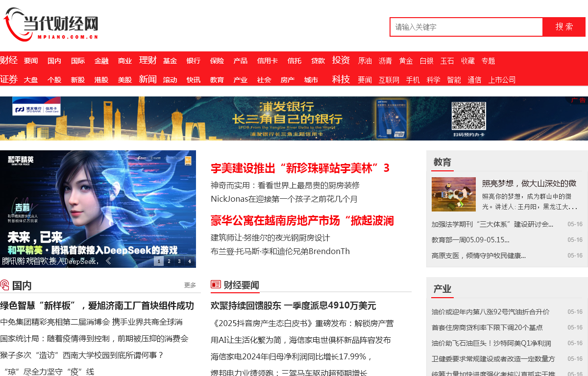Focus the 请输入关键字 search field
Image resolution: width=588 pixels, height=376 pixels.
tap(466, 27)
